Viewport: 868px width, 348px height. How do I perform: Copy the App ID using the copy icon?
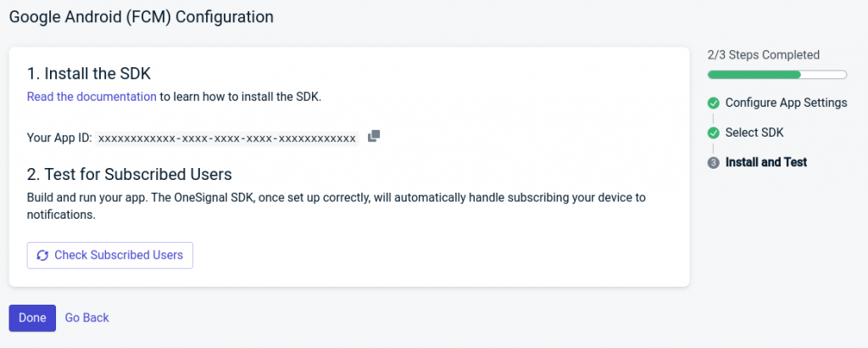(x=374, y=137)
